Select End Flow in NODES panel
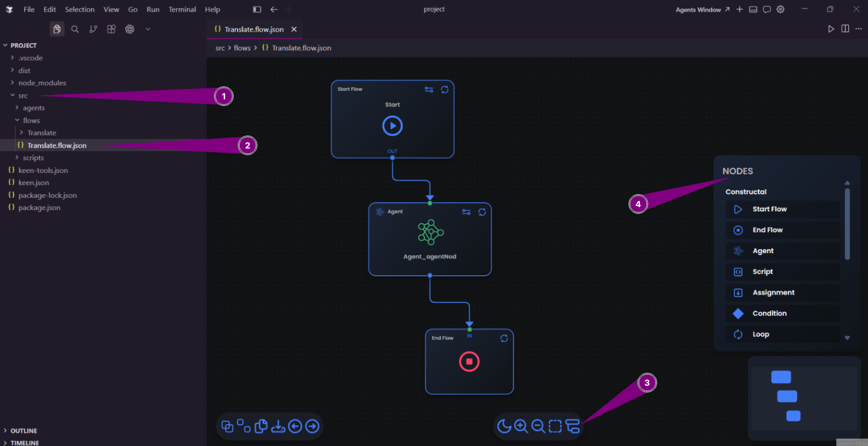The image size is (868, 446). (782, 230)
